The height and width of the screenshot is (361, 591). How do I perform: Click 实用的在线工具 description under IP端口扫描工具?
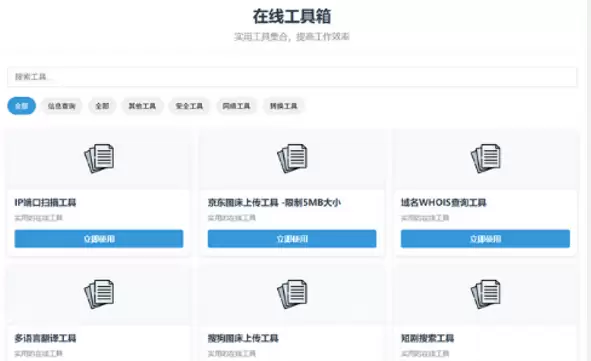[38, 218]
